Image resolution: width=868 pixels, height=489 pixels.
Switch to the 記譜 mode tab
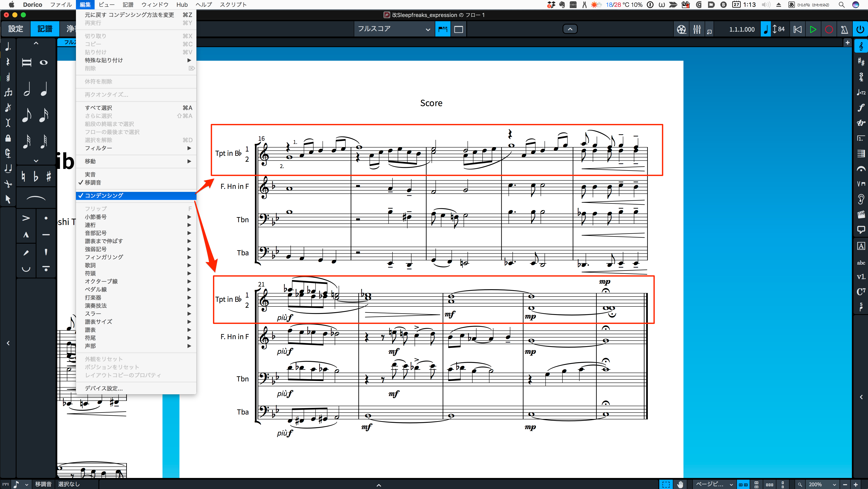(x=45, y=29)
